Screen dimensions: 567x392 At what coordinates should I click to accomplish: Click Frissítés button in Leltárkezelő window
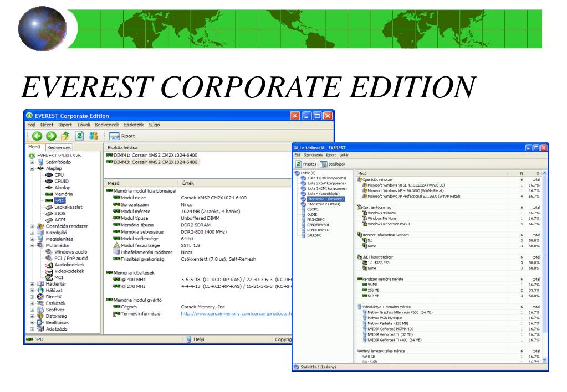tap(306, 164)
